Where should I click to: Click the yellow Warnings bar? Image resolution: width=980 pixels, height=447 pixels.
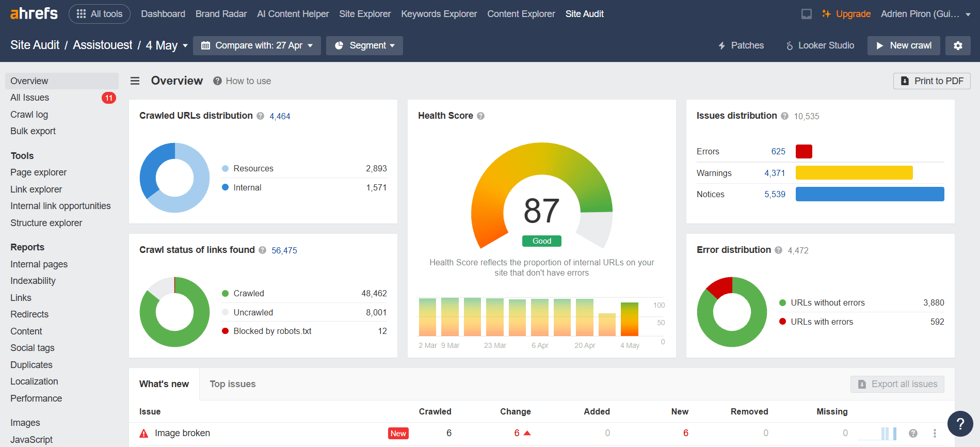pyautogui.click(x=854, y=173)
